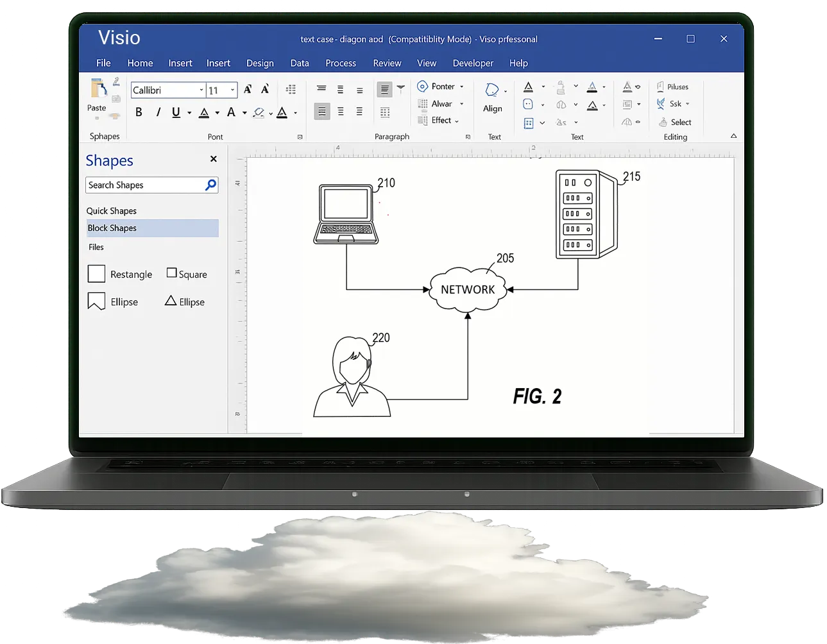The height and width of the screenshot is (644, 827).
Task: Open the font name dropdown
Action: (201, 90)
